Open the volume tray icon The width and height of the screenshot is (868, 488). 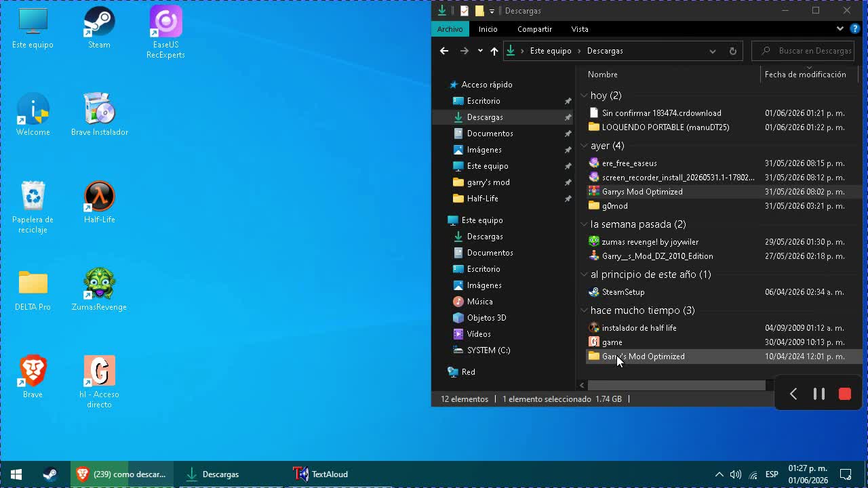736,474
